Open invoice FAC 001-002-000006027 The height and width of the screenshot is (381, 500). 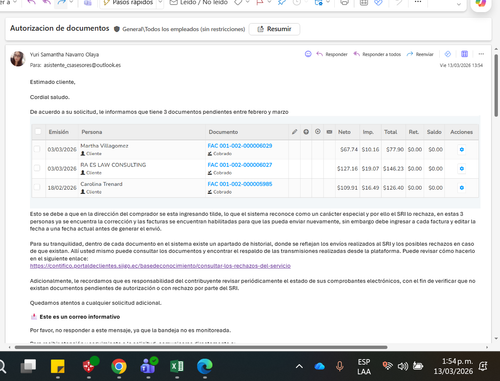click(240, 165)
